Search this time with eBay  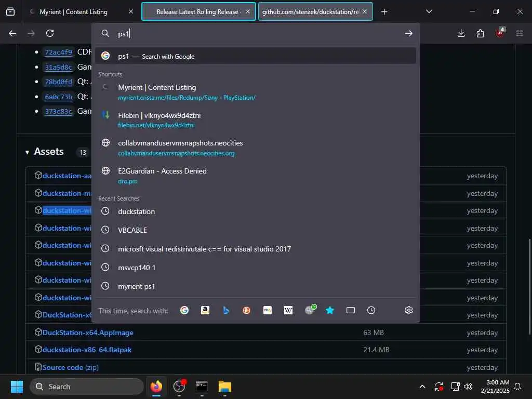[x=268, y=310]
